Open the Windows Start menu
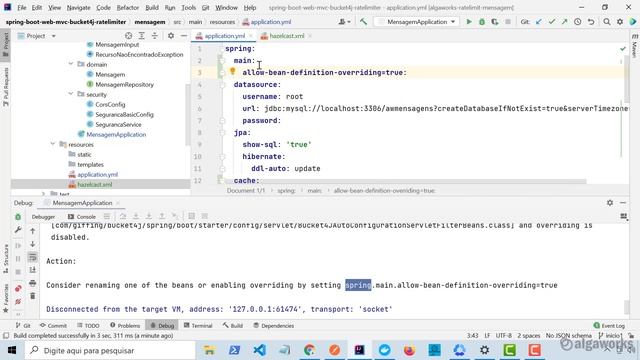 [12, 350]
